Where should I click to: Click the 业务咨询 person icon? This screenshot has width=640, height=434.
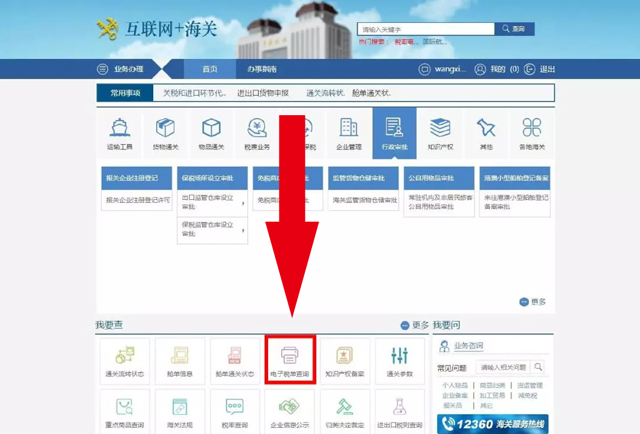444,346
